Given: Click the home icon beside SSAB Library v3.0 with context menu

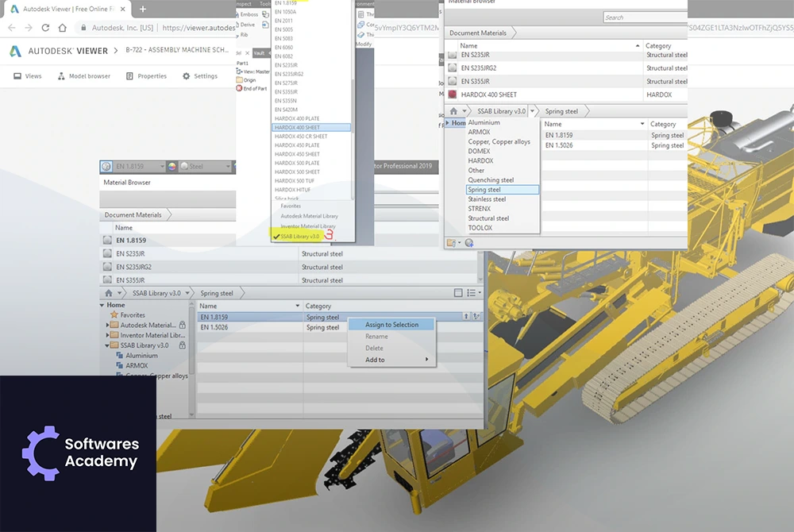Looking at the screenshot, I should (108, 293).
